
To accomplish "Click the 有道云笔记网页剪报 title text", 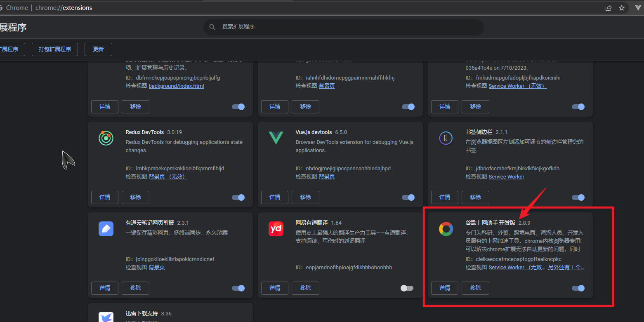I will (150, 223).
